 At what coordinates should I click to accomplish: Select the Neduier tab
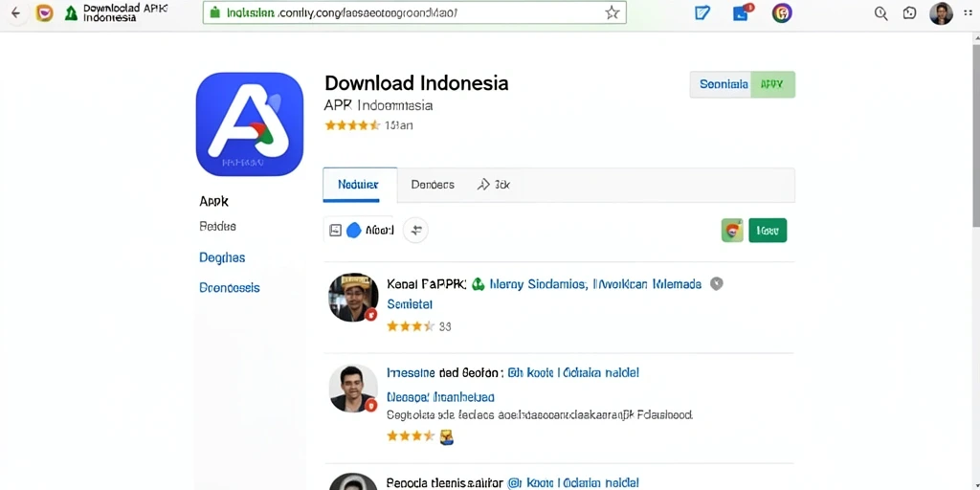coord(360,185)
